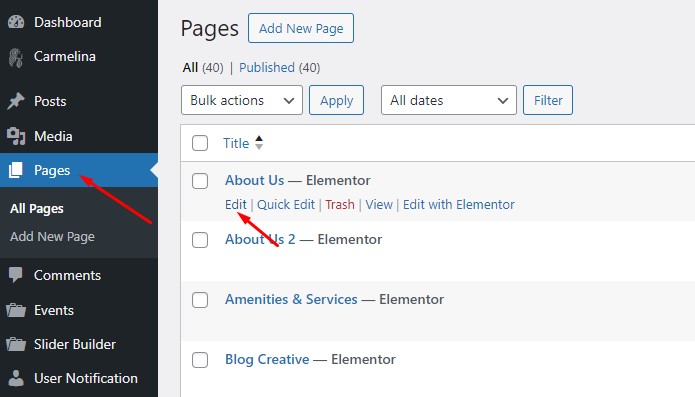
Task: Tick the About Us page checkbox
Action: [200, 181]
